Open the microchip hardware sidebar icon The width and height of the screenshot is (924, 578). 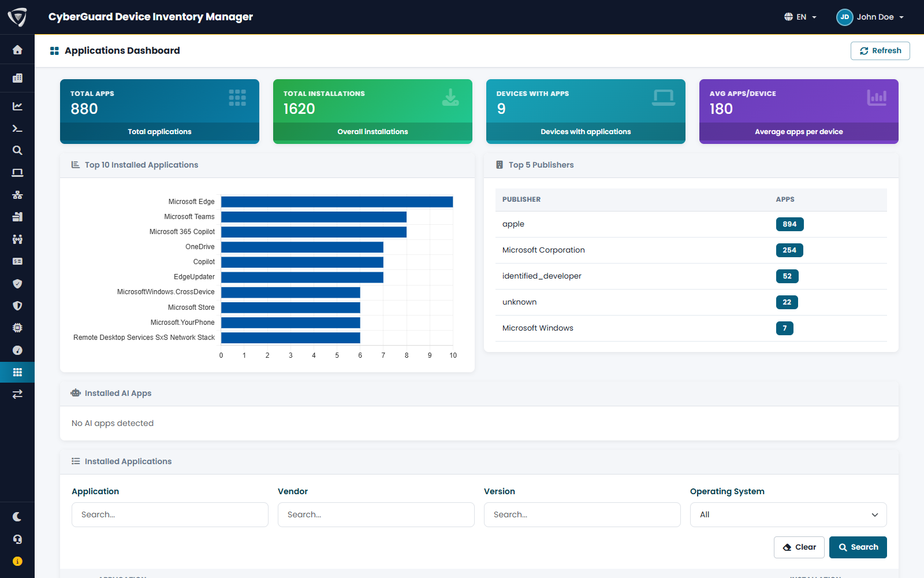tap(17, 328)
